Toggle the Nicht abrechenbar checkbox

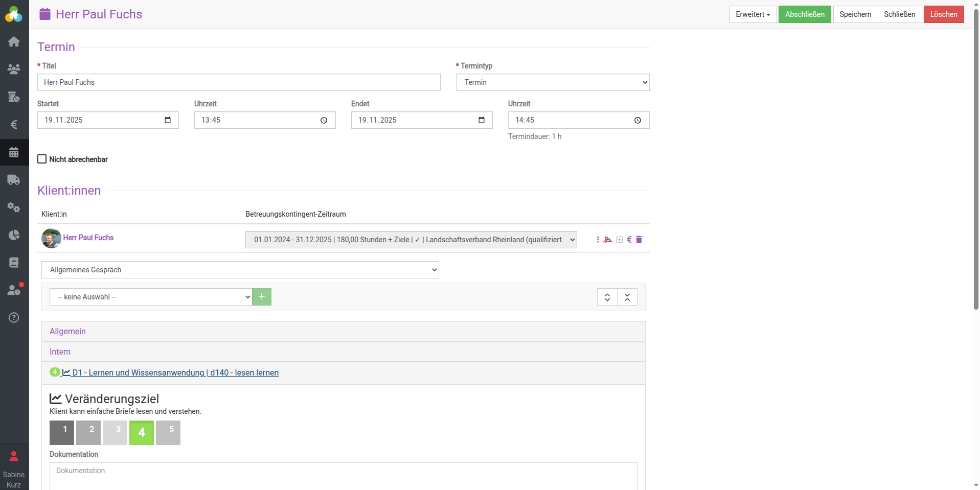(42, 159)
